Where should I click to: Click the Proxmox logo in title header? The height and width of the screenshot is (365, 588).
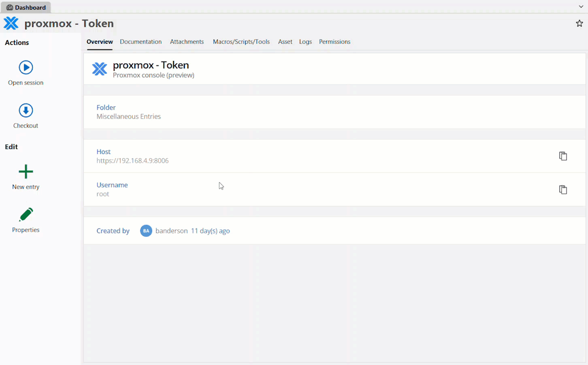pyautogui.click(x=11, y=24)
